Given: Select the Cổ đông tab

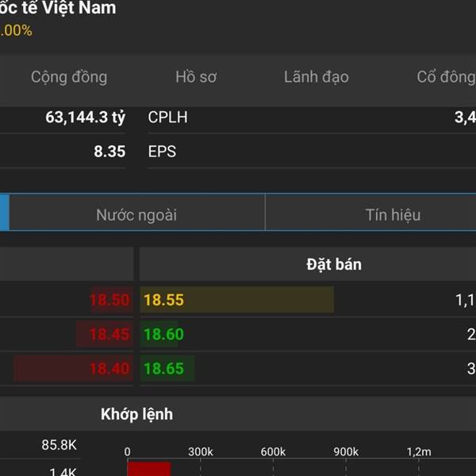Looking at the screenshot, I should [x=446, y=77].
